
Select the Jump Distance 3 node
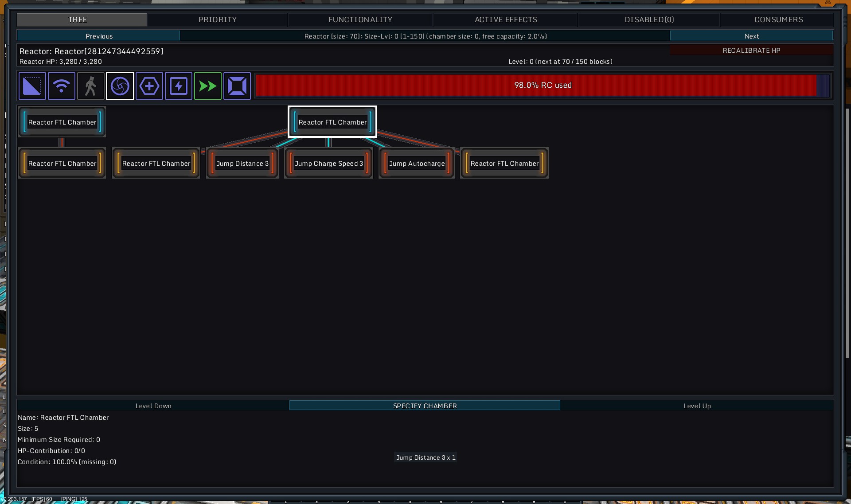tap(242, 164)
